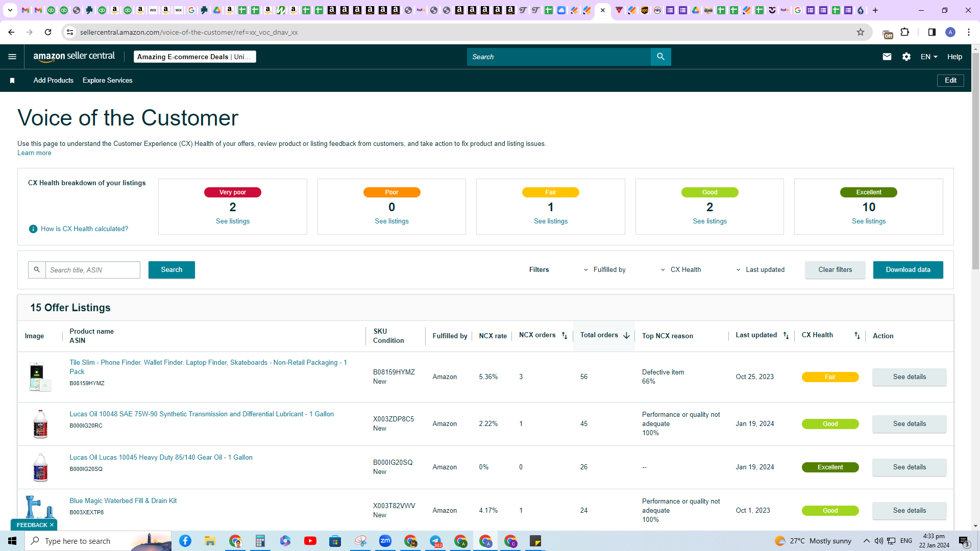Close the Feedback tab with X
This screenshot has height=551, width=980.
coord(52,525)
